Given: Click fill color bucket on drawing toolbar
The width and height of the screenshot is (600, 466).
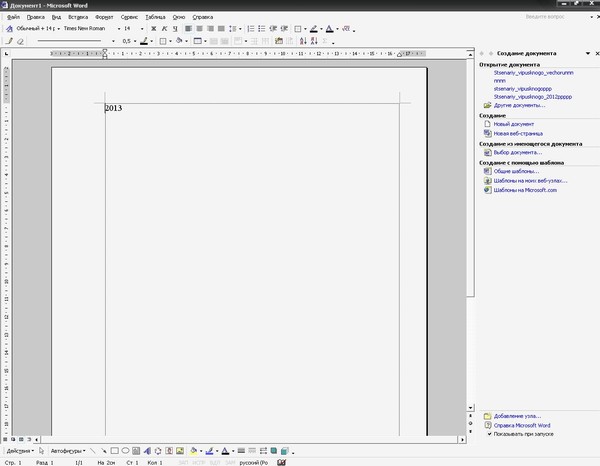Looking at the screenshot, I should pyautogui.click(x=194, y=451).
